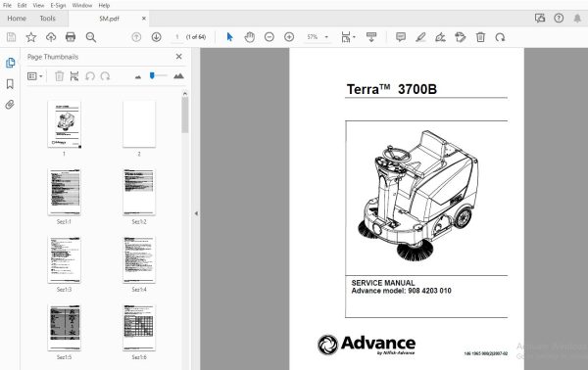The width and height of the screenshot is (588, 370).
Task: Close the SM.pdf tab
Action: point(144,19)
